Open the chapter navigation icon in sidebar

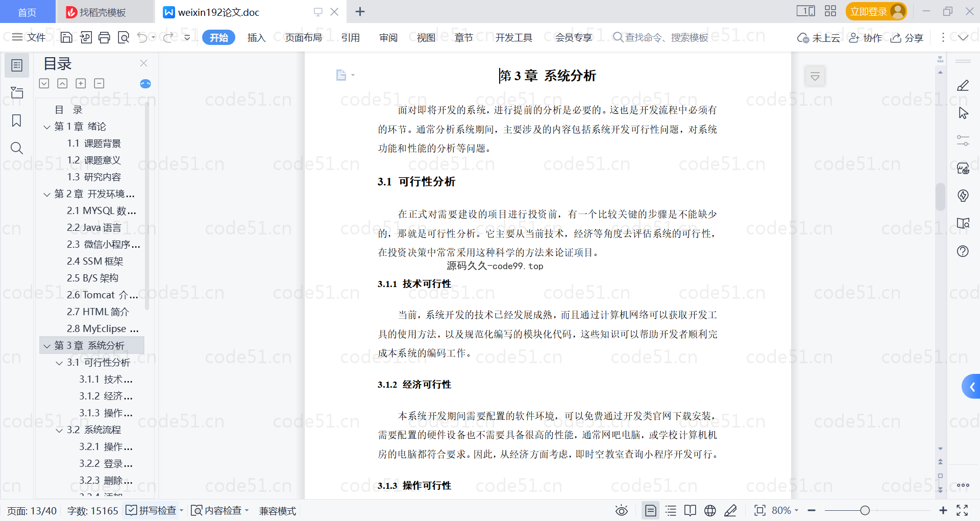(17, 92)
